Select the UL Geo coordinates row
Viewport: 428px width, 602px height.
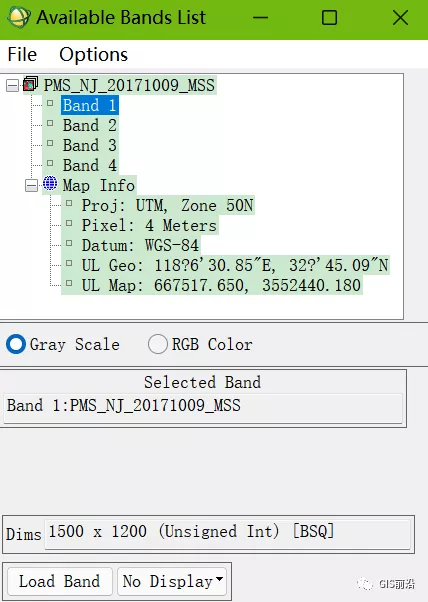pos(235,265)
